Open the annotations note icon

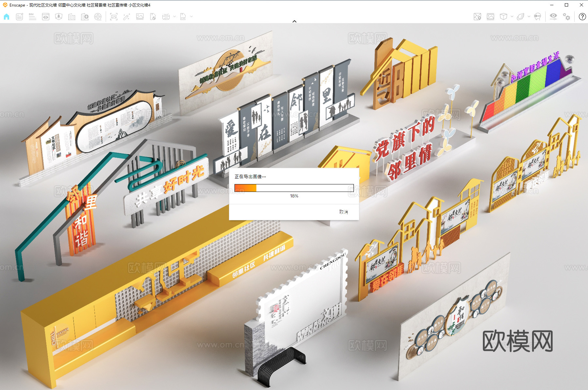[20, 17]
